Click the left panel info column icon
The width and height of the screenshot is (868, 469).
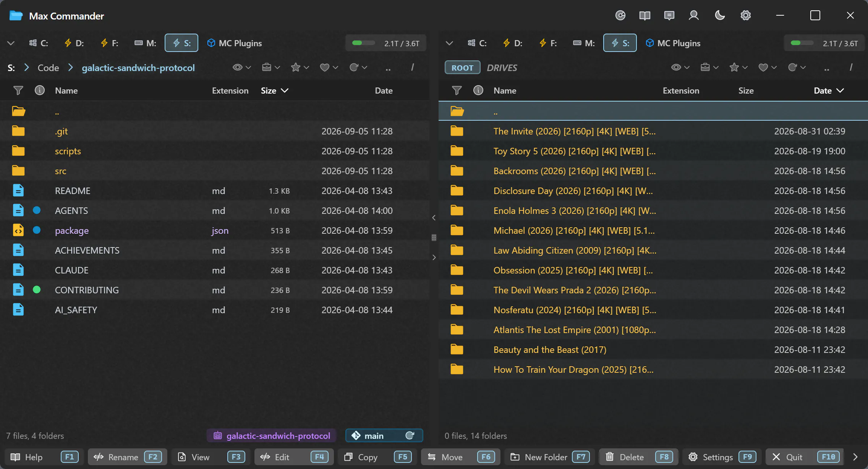[x=40, y=91]
